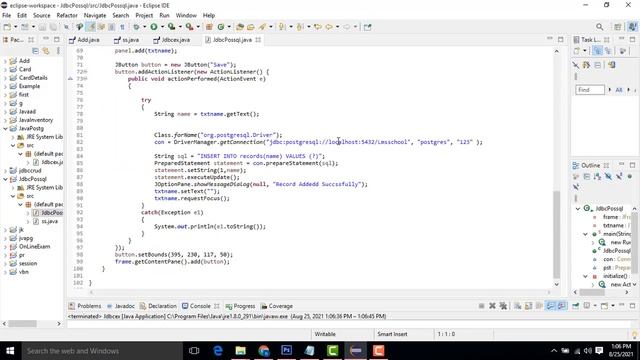The width and height of the screenshot is (640, 360).
Task: Toggle Mark Occurrences in the main toolbar
Action: (90, 27)
